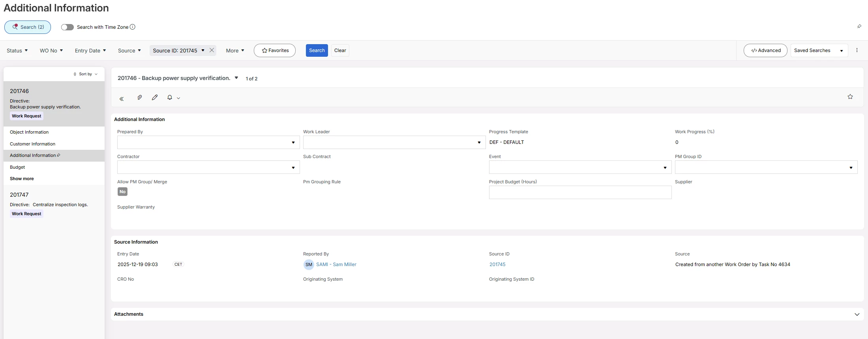Toggle Allow PM Group/Merge switch
Viewport: 868px width, 339px height.
(122, 192)
